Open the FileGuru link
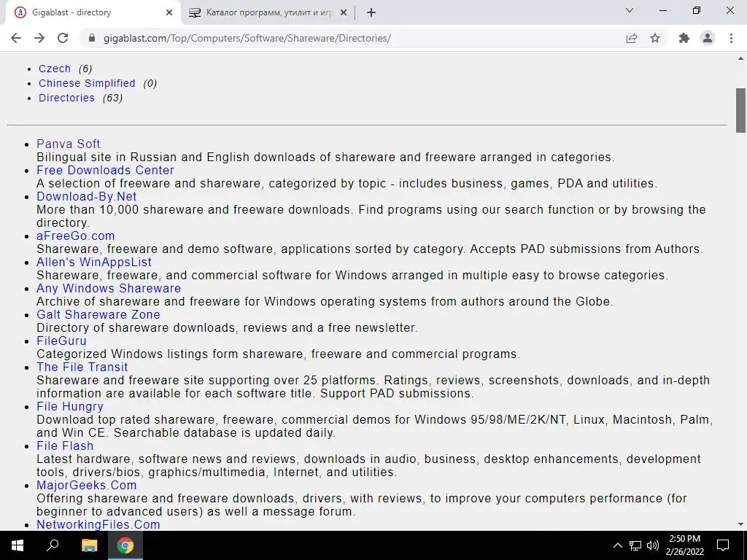 (x=61, y=341)
